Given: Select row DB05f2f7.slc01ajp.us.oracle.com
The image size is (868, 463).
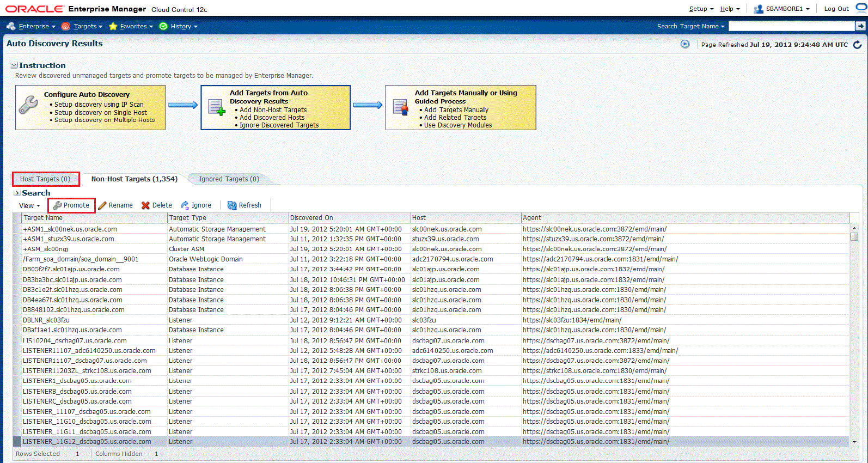Looking at the screenshot, I should 431,269.
